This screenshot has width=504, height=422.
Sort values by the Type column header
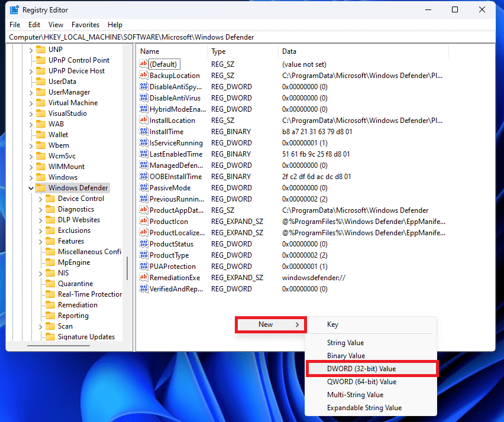pos(243,51)
